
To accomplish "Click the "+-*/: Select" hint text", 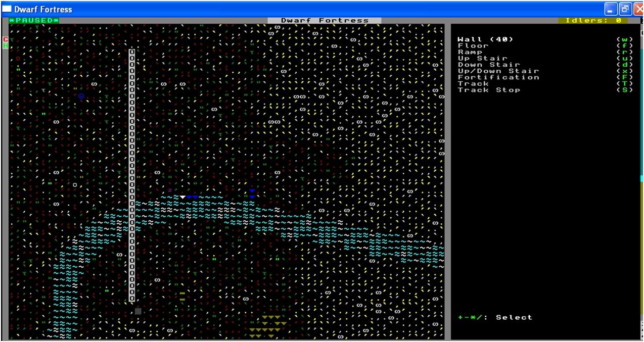I will (x=495, y=317).
